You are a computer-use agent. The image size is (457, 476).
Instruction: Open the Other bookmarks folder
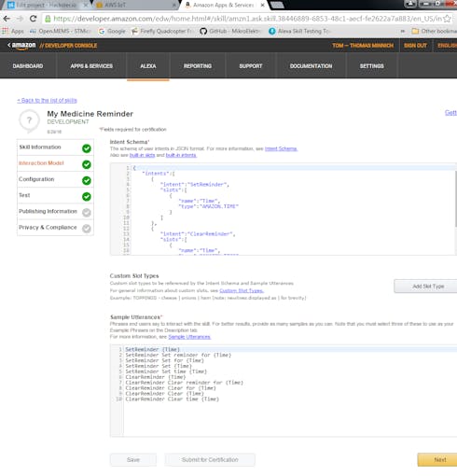(x=434, y=31)
